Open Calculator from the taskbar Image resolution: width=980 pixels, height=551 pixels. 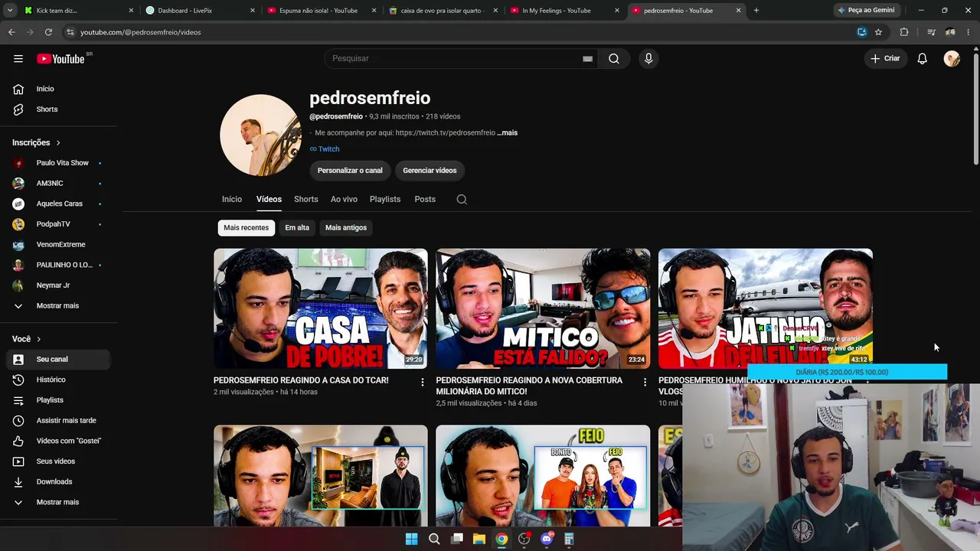(569, 539)
